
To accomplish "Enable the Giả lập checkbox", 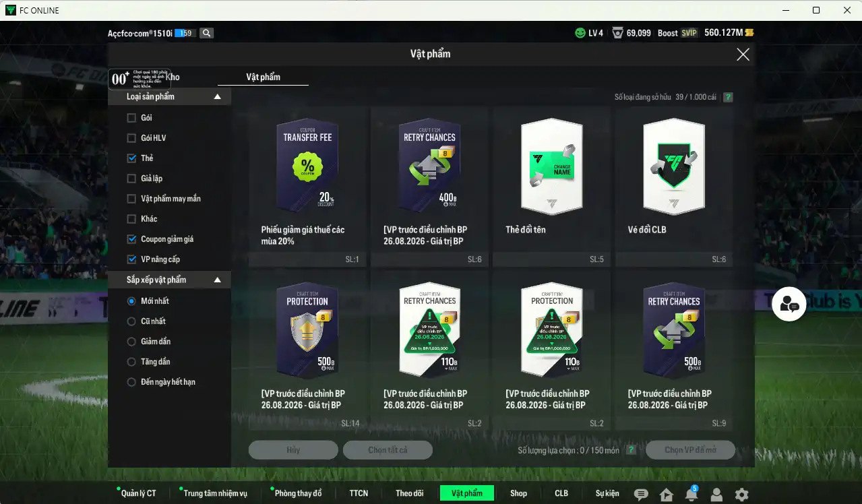I will [131, 179].
